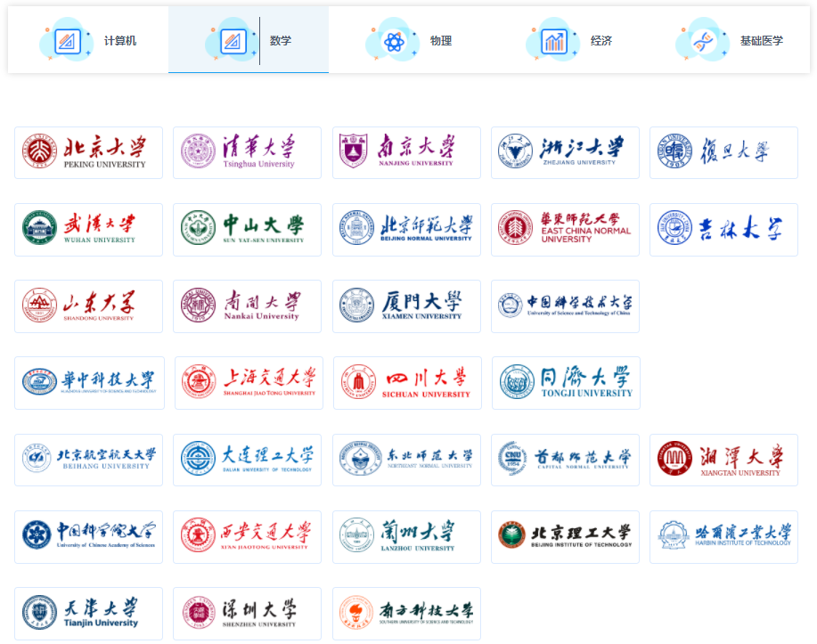Select the Beijing Institute of Technology card
This screenshot has height=644, width=817.
[x=565, y=537]
